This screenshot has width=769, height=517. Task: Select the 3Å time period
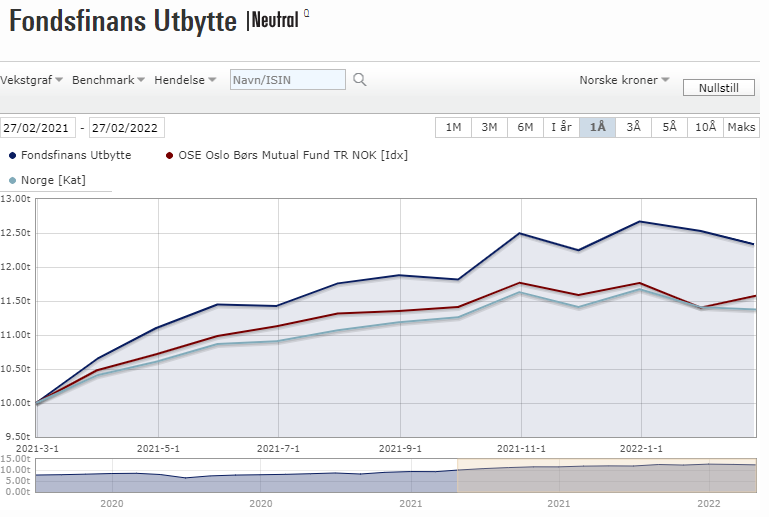(634, 128)
